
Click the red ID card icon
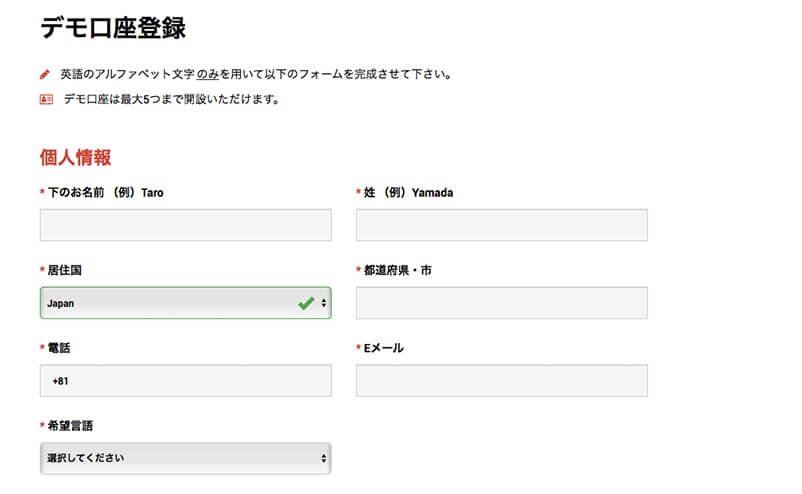pos(46,99)
